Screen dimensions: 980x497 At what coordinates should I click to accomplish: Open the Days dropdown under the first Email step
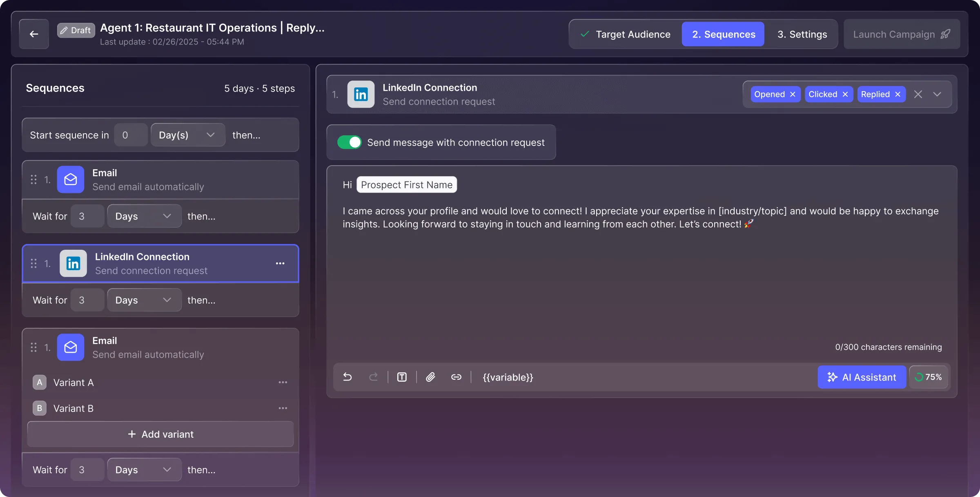pyautogui.click(x=144, y=216)
